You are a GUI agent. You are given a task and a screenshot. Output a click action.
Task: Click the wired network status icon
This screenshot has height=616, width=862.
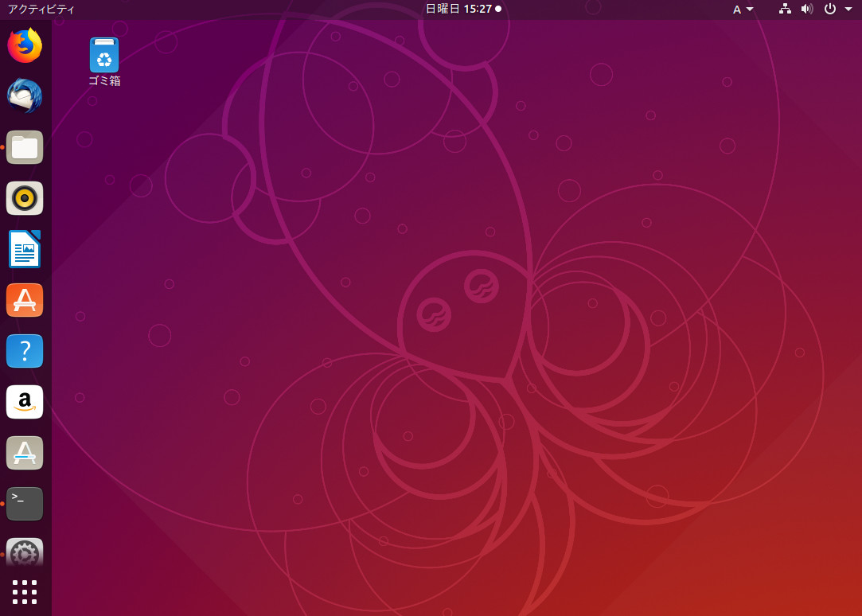pyautogui.click(x=785, y=9)
